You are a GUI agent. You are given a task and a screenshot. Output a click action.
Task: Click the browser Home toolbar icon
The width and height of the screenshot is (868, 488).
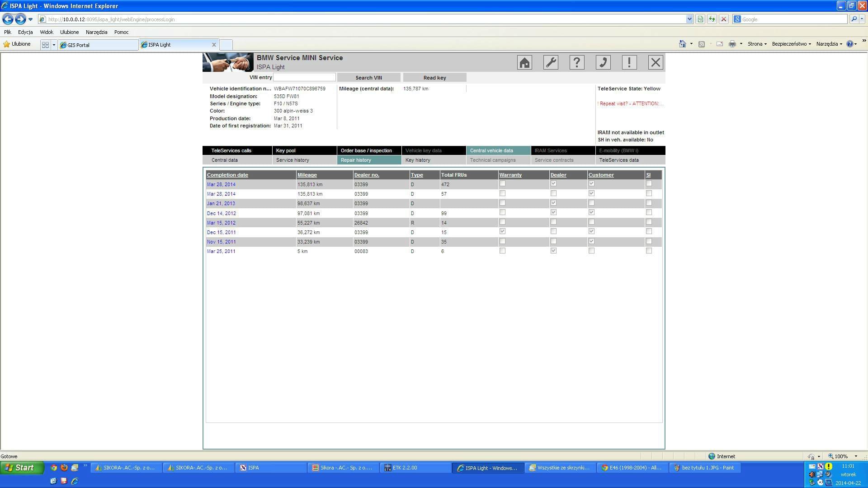pos(683,44)
